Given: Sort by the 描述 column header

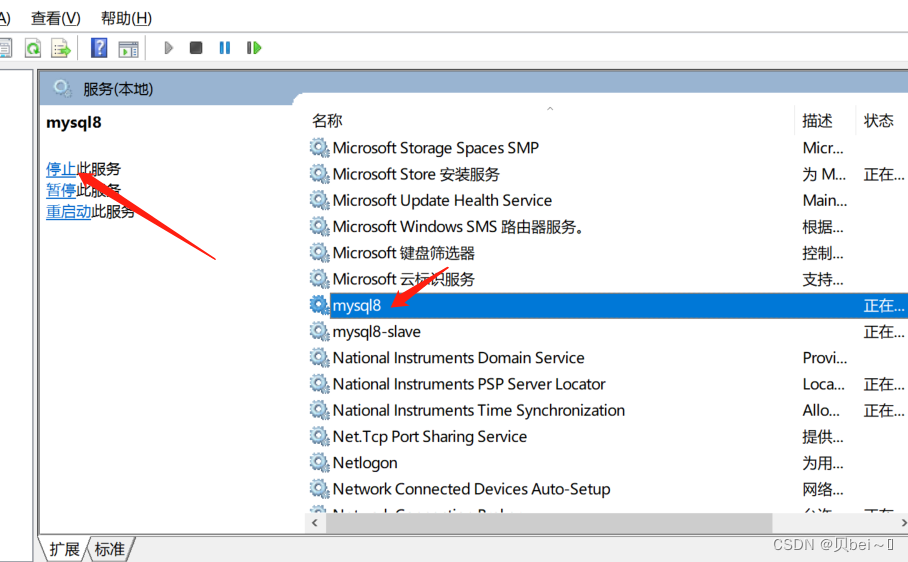Looking at the screenshot, I should [817, 120].
